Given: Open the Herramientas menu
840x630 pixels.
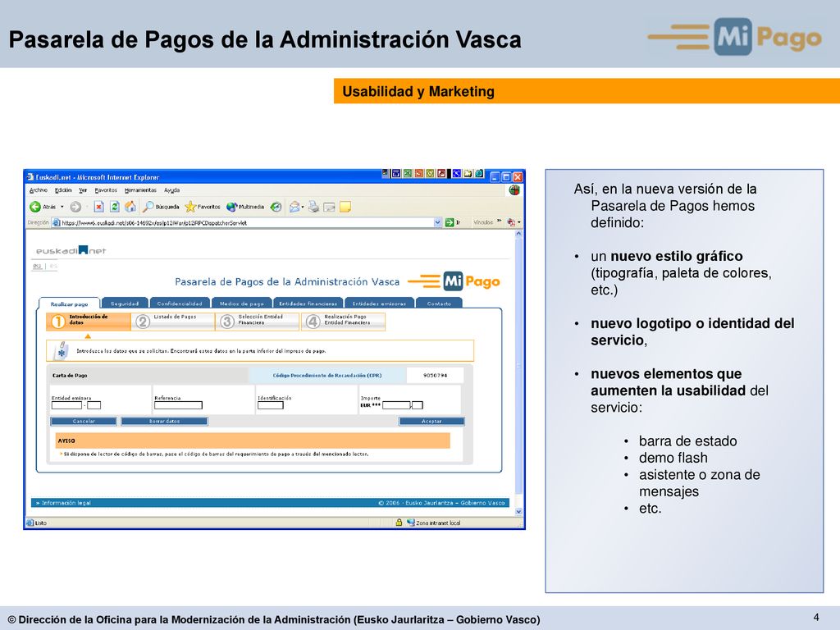Looking at the screenshot, I should point(140,190).
